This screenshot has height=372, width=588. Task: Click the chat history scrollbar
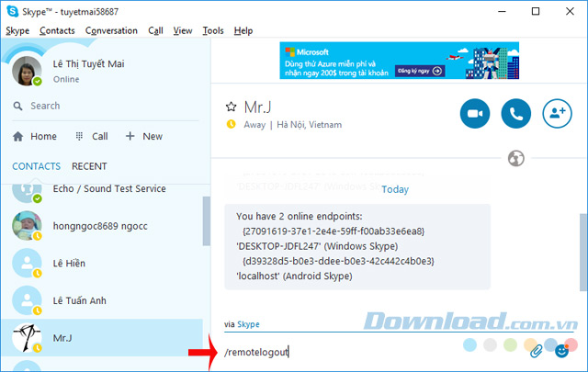click(x=583, y=252)
